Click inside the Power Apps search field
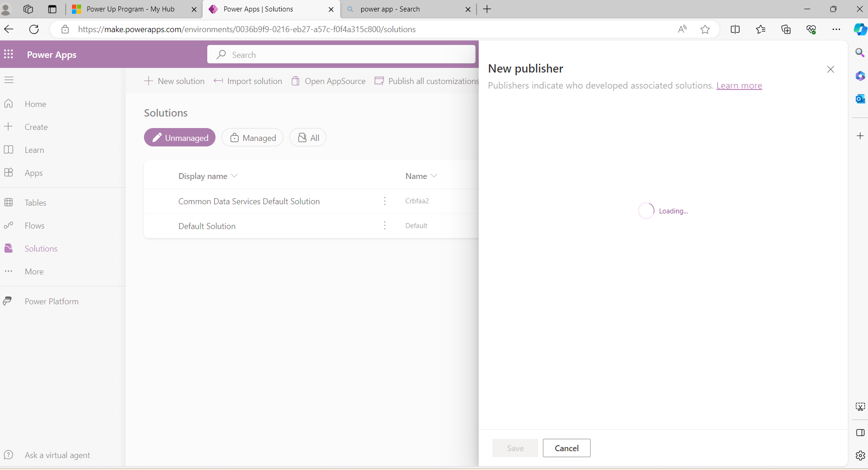Viewport: 868px width, 470px height. coord(342,54)
